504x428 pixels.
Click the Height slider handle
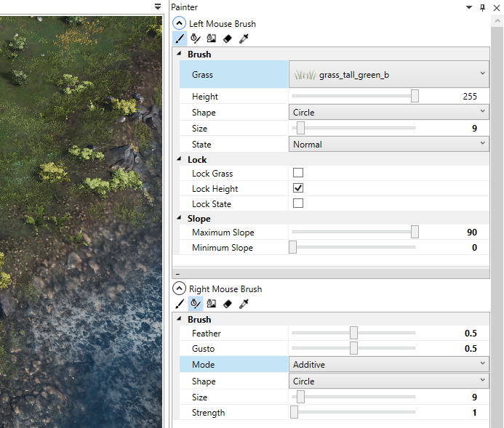click(x=415, y=96)
